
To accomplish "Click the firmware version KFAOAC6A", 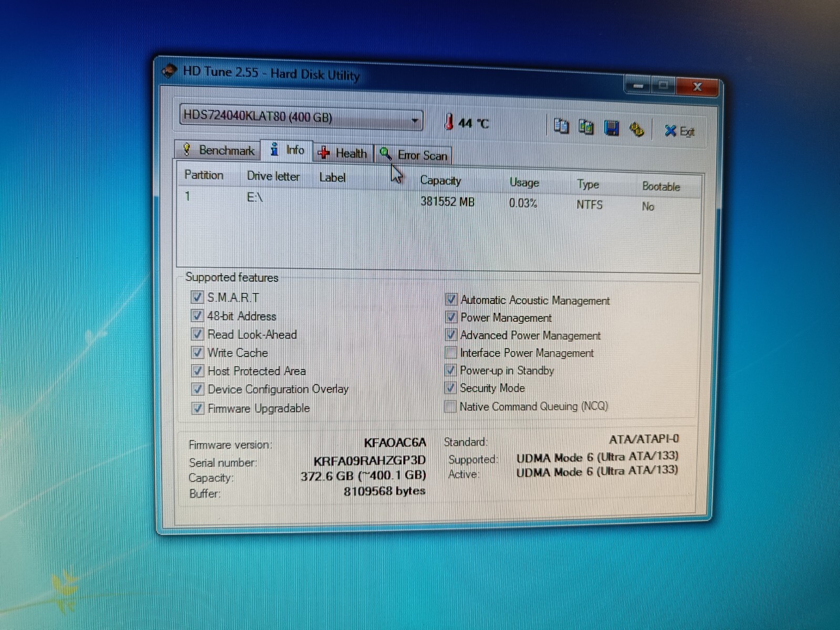I will pos(395,443).
